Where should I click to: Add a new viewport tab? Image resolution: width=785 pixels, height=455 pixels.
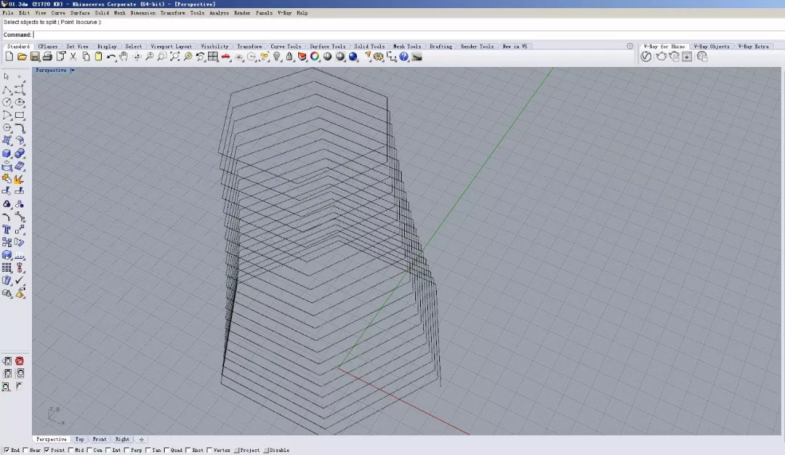(x=141, y=439)
